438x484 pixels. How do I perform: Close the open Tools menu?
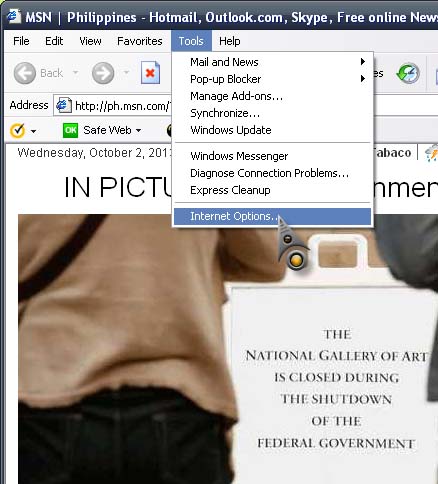[191, 41]
